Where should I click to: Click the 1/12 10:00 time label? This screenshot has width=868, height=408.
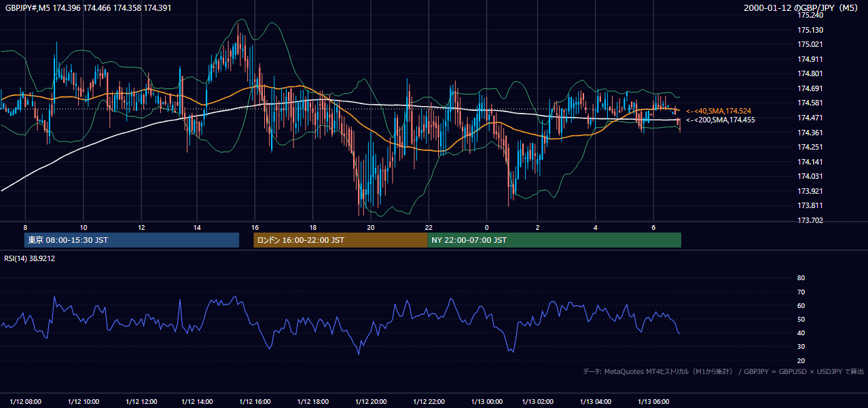point(84,401)
